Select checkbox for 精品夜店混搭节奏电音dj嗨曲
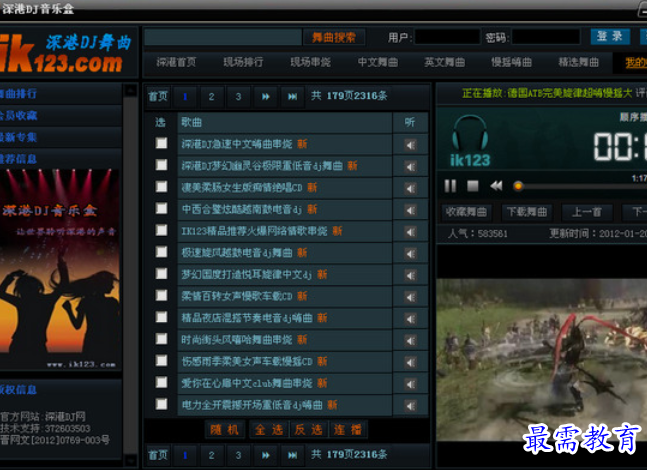Viewport: 647px width, 470px height. click(x=161, y=317)
